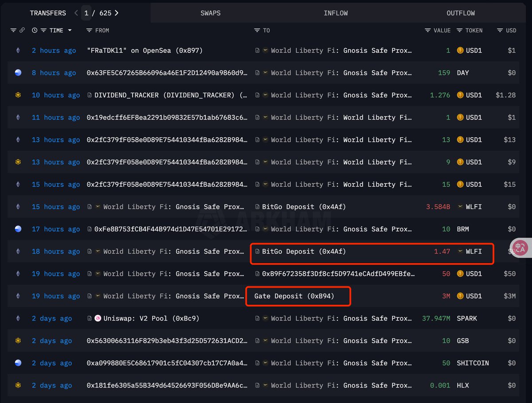Open the VALUE column filter icon
This screenshot has width=532, height=403.
[427, 31]
